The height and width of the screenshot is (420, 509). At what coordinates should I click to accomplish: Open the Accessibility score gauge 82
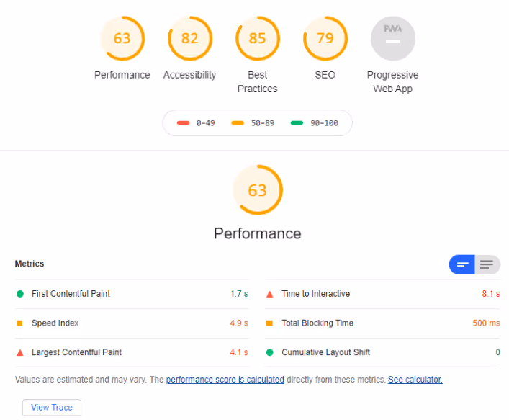190,38
